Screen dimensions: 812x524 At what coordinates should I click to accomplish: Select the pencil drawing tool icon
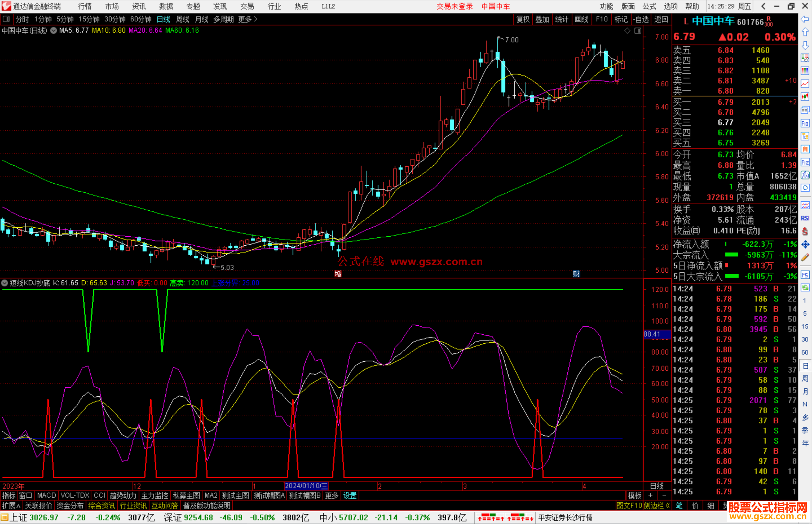805,257
